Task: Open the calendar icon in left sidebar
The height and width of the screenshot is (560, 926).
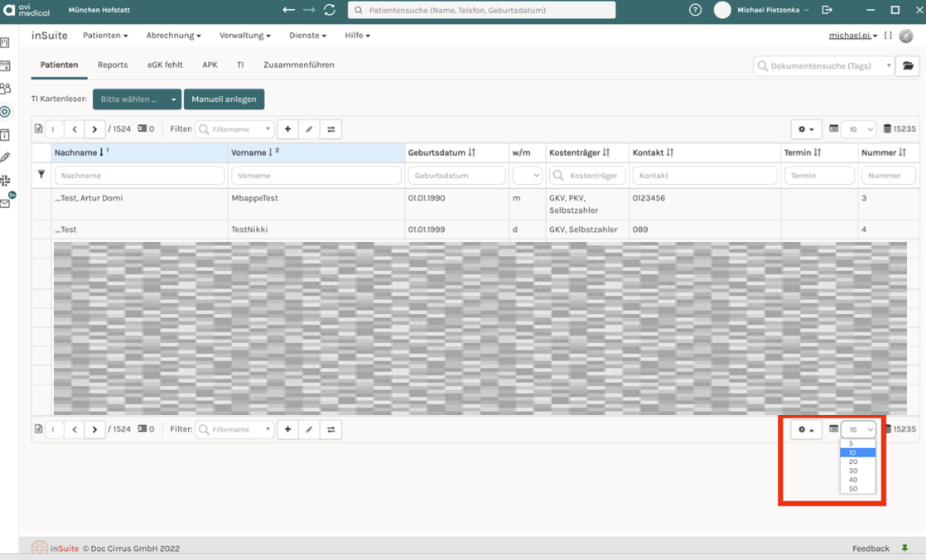Action: point(5,65)
